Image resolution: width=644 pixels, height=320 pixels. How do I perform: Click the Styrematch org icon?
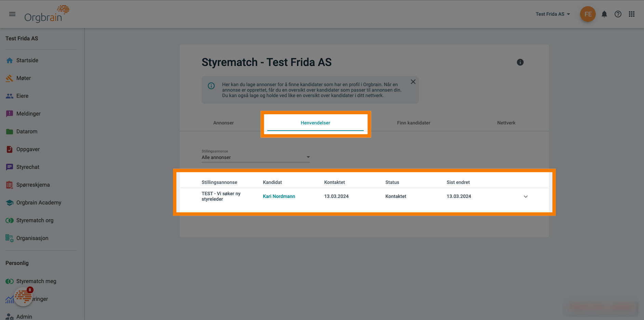point(10,221)
